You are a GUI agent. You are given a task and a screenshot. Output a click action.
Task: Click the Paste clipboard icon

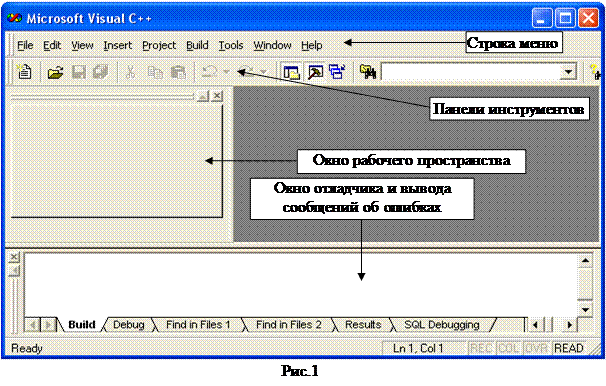(x=178, y=72)
